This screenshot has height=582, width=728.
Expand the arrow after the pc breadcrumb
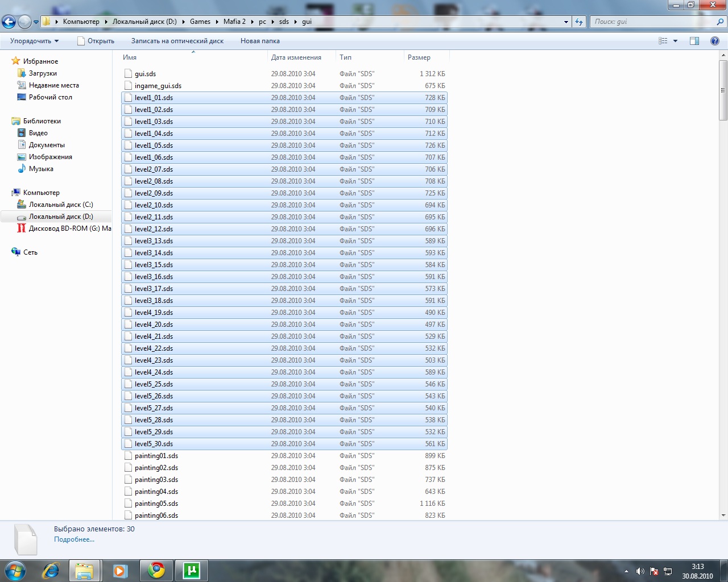click(272, 22)
